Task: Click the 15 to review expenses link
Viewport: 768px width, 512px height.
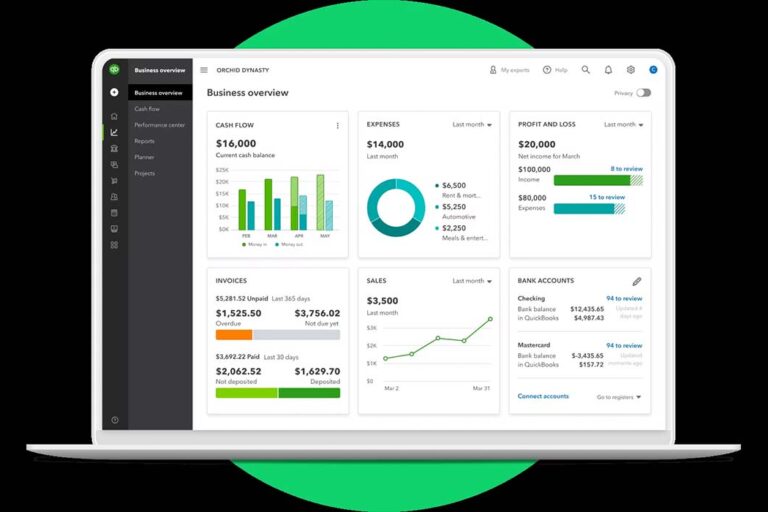Action: pyautogui.click(x=607, y=197)
